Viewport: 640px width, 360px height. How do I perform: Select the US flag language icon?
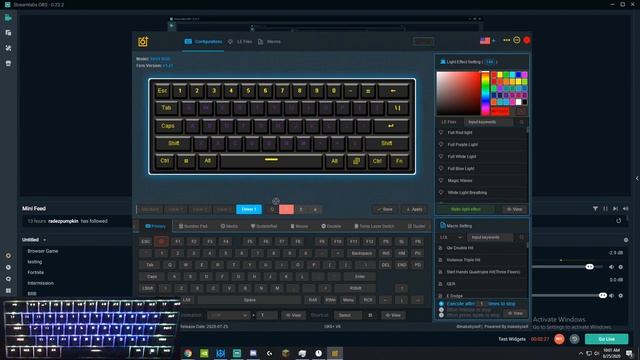coord(485,40)
